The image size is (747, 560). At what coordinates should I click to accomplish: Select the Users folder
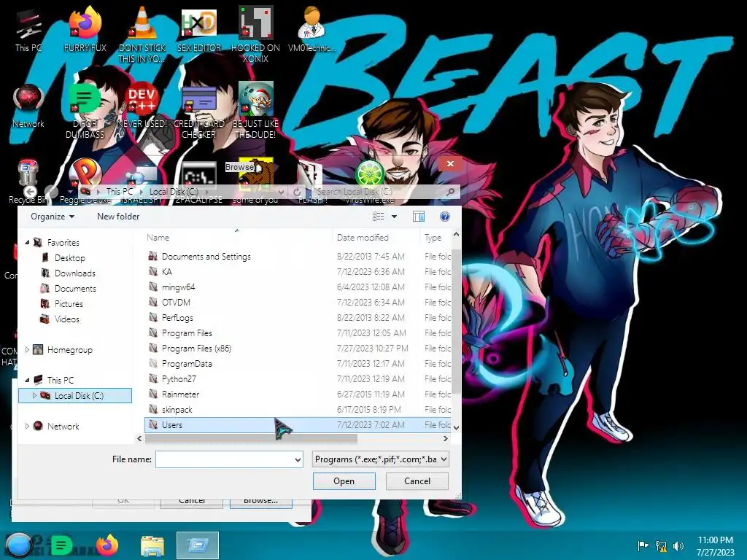tap(298, 425)
